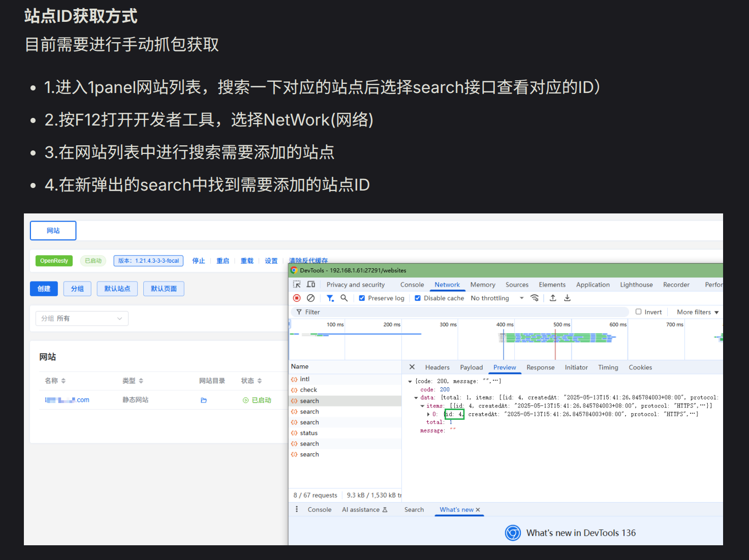Enable the Invert filter checkbox
Screen dimensions: 749x560
[x=639, y=312]
